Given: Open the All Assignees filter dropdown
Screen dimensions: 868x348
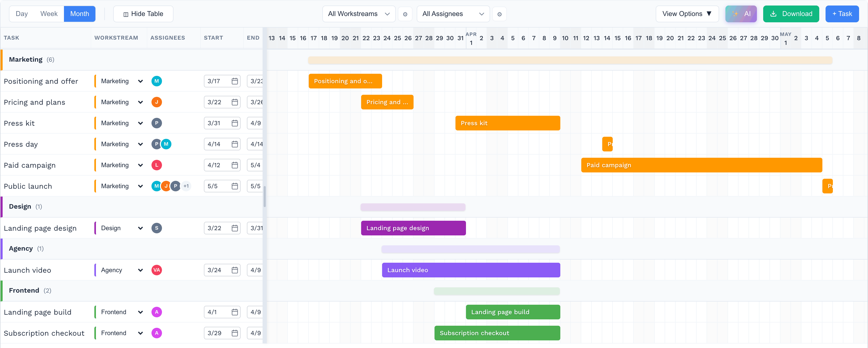Looking at the screenshot, I should (453, 14).
